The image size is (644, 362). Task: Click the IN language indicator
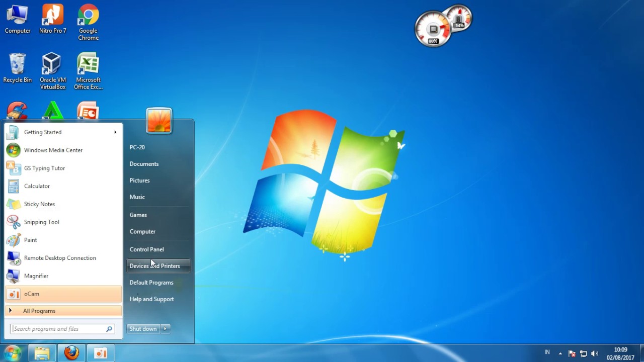coord(547,352)
